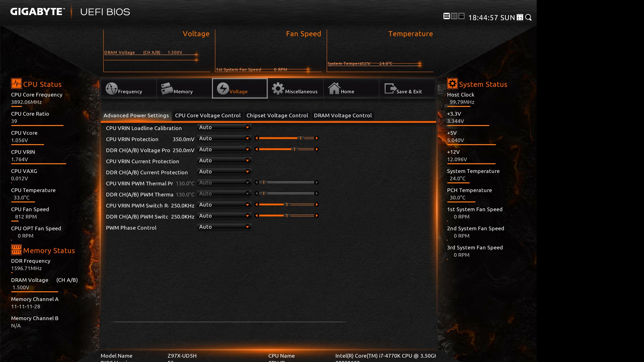Open Save & Exit menu
The height and width of the screenshot is (362, 644).
402,88
